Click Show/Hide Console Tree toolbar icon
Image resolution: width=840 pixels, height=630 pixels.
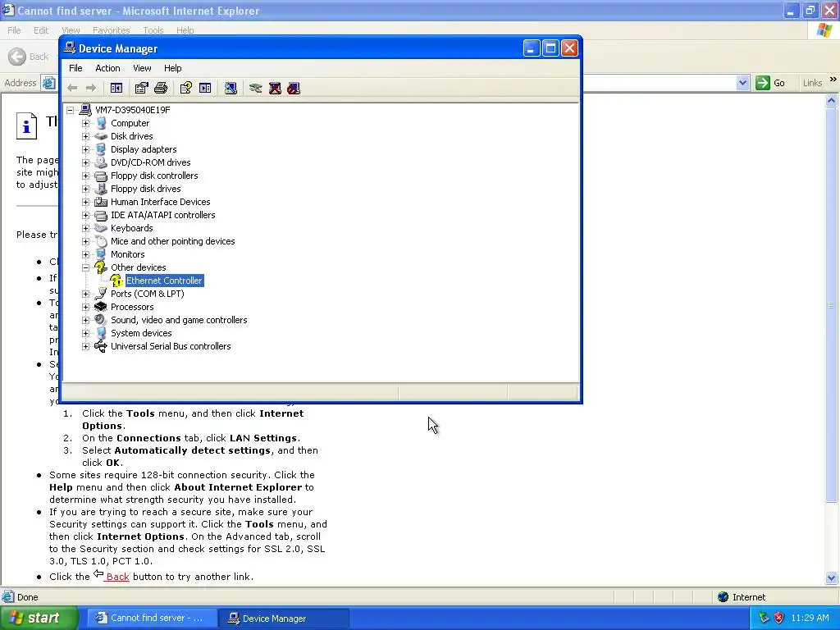click(116, 88)
